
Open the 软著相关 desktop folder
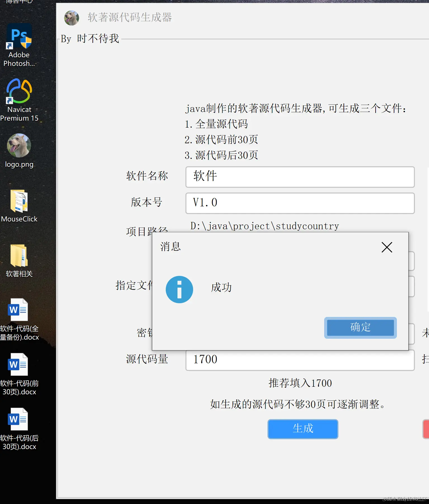(x=19, y=261)
